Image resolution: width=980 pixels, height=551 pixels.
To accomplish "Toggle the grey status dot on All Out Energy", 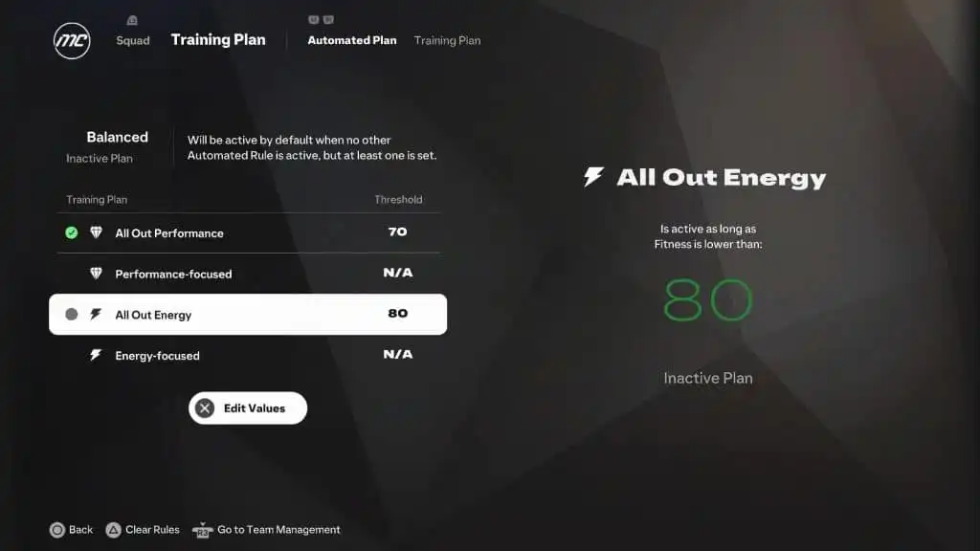I will 71,314.
